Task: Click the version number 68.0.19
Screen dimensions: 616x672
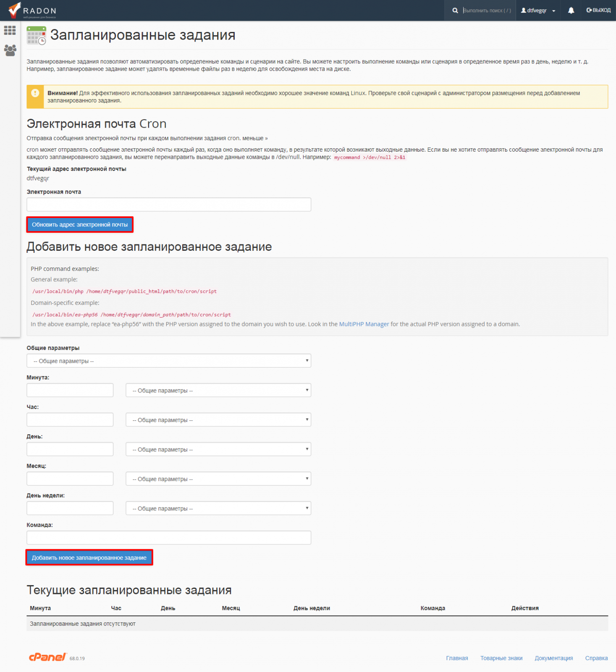Action: pos(77,659)
